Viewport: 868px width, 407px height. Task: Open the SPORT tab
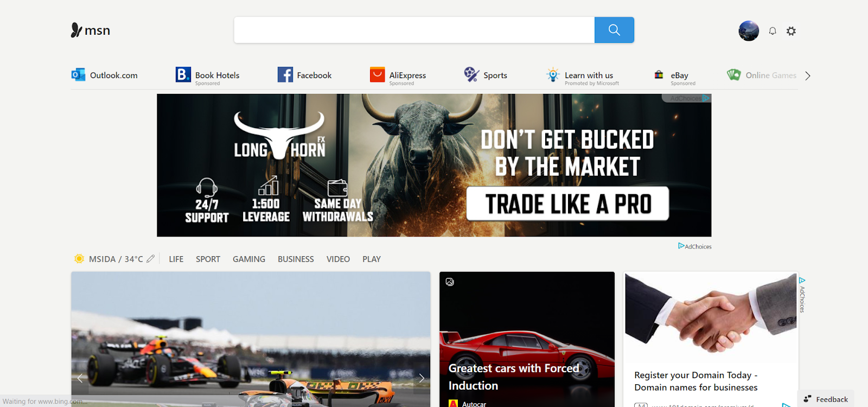coord(208,259)
